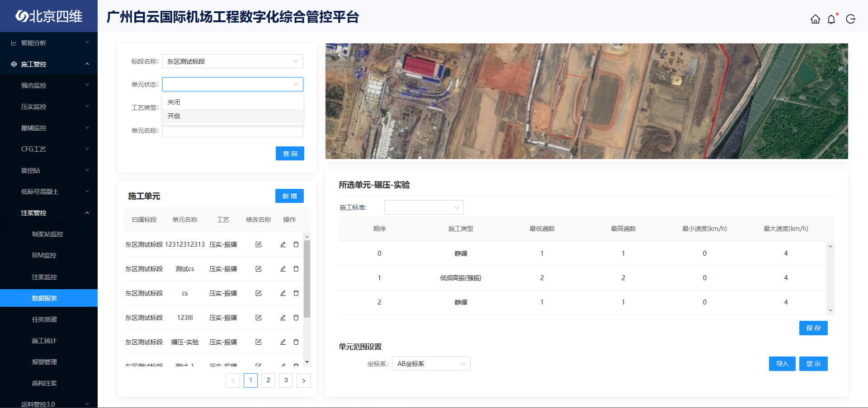
Task: Delete the cs unit row
Action: 296,293
